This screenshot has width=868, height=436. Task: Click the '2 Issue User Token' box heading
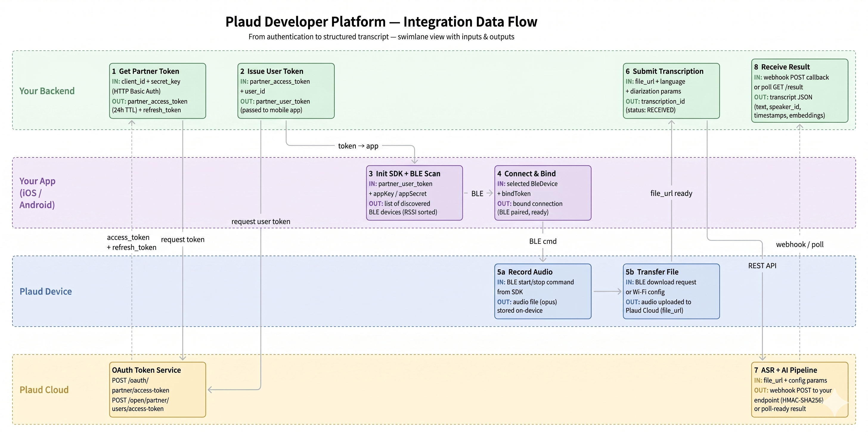pos(272,71)
